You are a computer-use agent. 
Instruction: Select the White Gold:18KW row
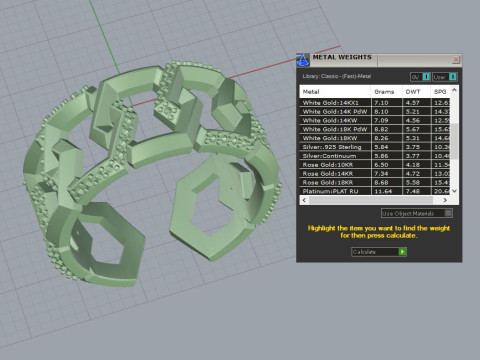[x=375, y=138]
